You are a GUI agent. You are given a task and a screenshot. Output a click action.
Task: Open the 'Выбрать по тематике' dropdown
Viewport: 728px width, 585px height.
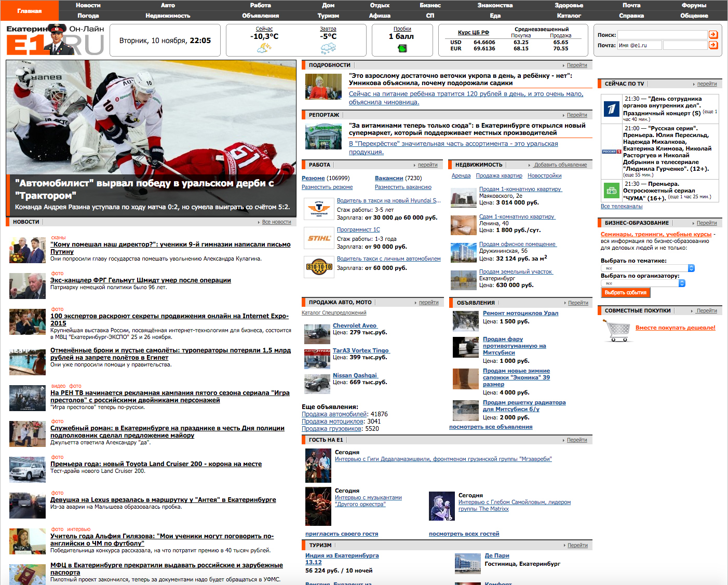tap(647, 268)
